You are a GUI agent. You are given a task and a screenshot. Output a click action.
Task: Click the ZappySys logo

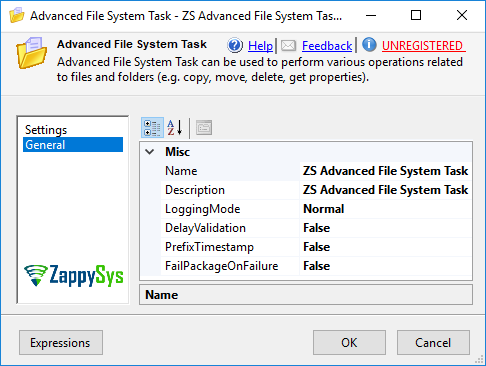coord(74,276)
